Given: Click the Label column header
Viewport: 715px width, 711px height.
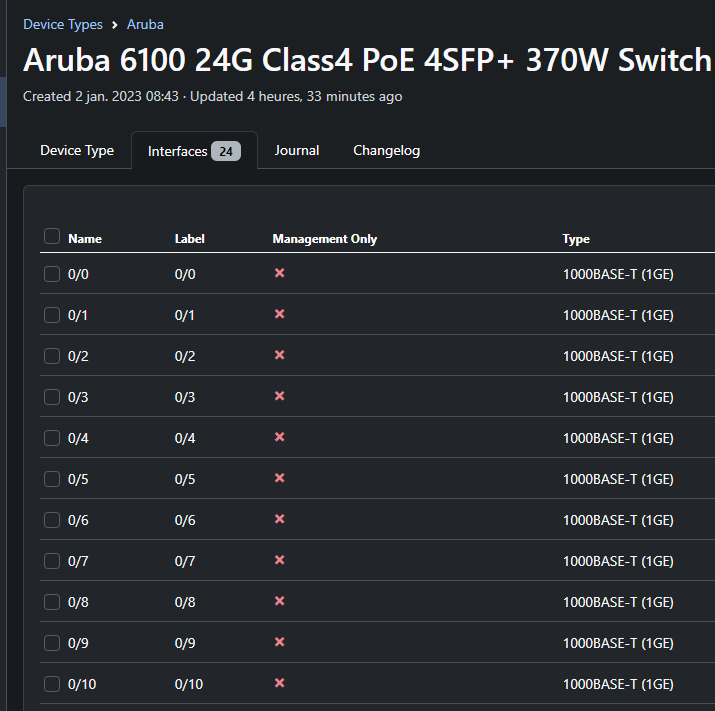Looking at the screenshot, I should [190, 239].
